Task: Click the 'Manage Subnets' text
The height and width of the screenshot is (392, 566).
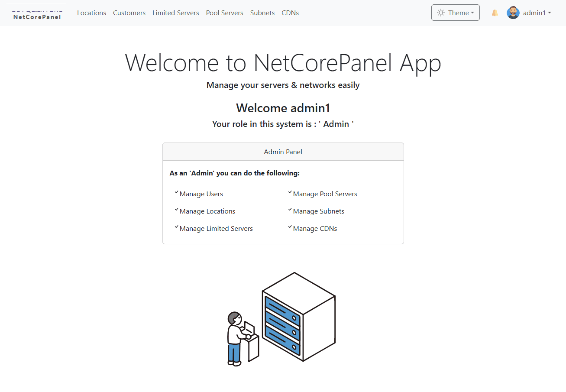Action: 319,211
